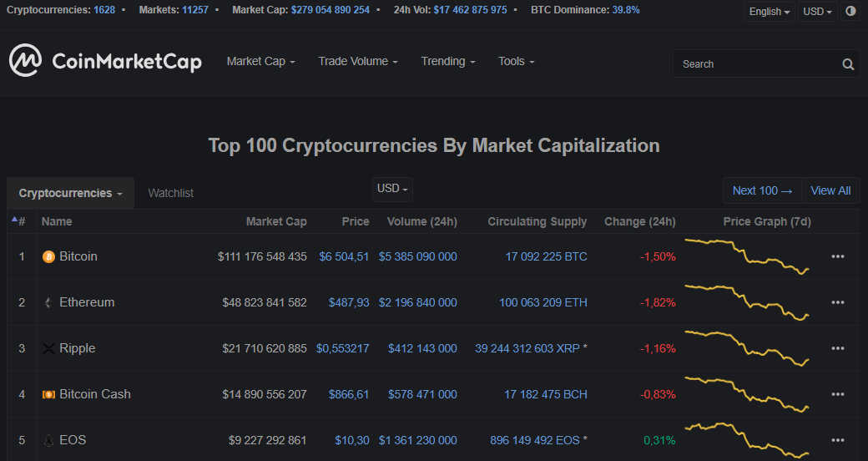Image resolution: width=868 pixels, height=461 pixels.
Task: Click the 24h Vol value $17 462 875 975
Action: [x=470, y=10]
